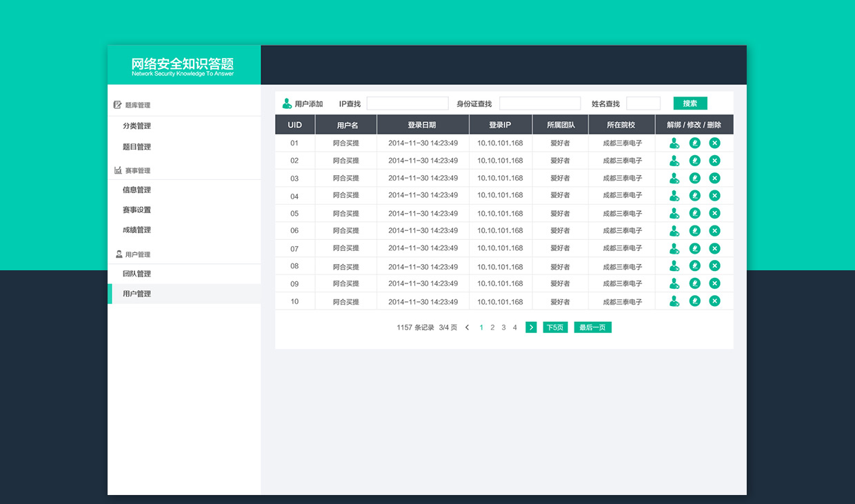The height and width of the screenshot is (504, 855).
Task: Edit the user entry with UID 10
Action: click(694, 301)
